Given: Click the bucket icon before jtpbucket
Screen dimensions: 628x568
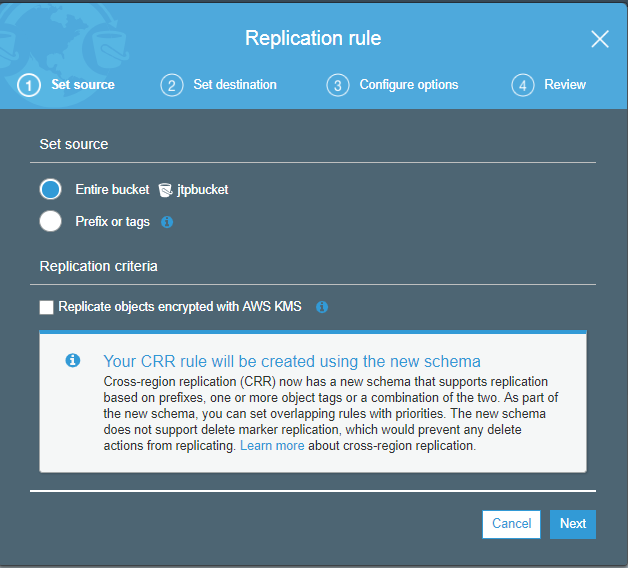Looking at the screenshot, I should pyautogui.click(x=165, y=190).
